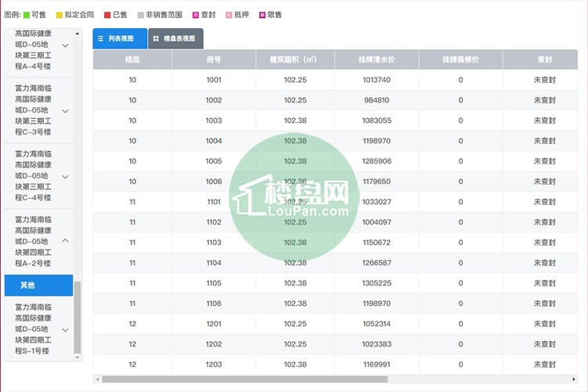Switch to 列表视图 tab
588x392 pixels.
click(120, 38)
